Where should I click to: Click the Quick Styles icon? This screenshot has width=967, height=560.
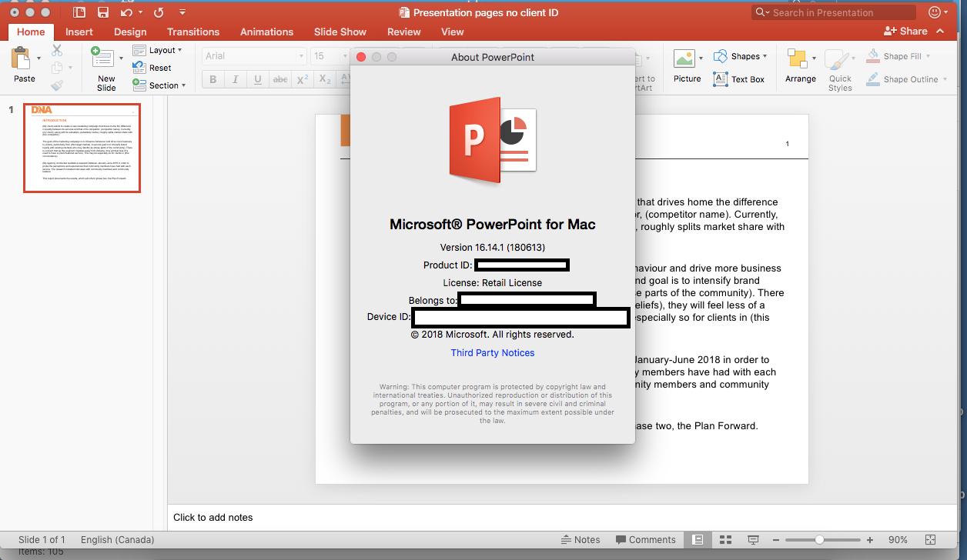(836, 59)
